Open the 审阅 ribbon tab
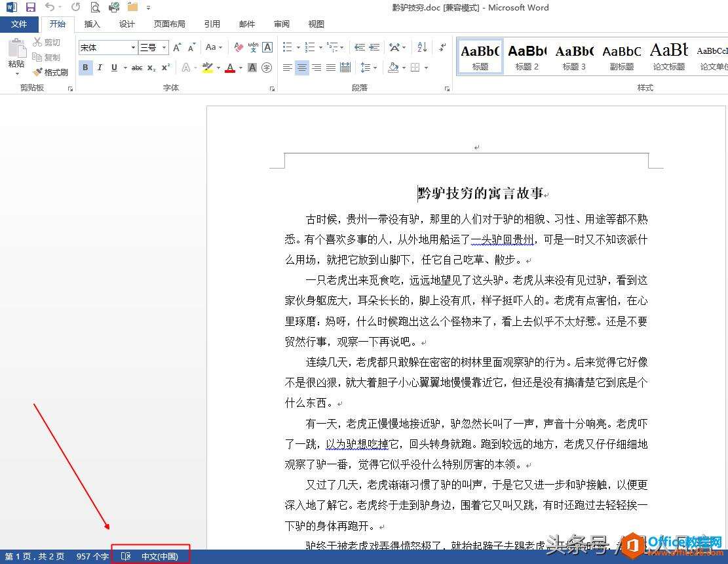This screenshot has height=564, width=728. (281, 24)
